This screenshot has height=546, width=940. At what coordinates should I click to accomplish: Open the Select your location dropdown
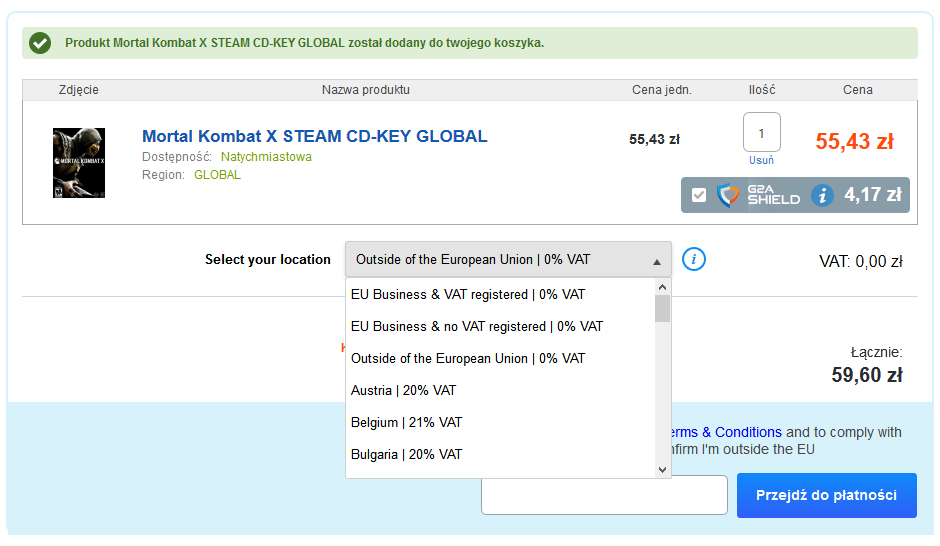[x=508, y=260]
